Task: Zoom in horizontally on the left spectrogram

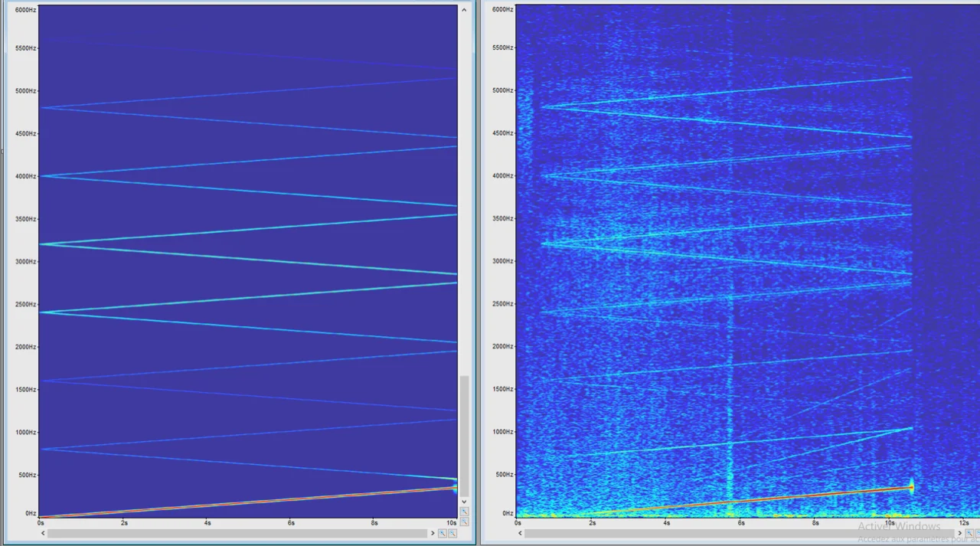Action: [x=443, y=533]
